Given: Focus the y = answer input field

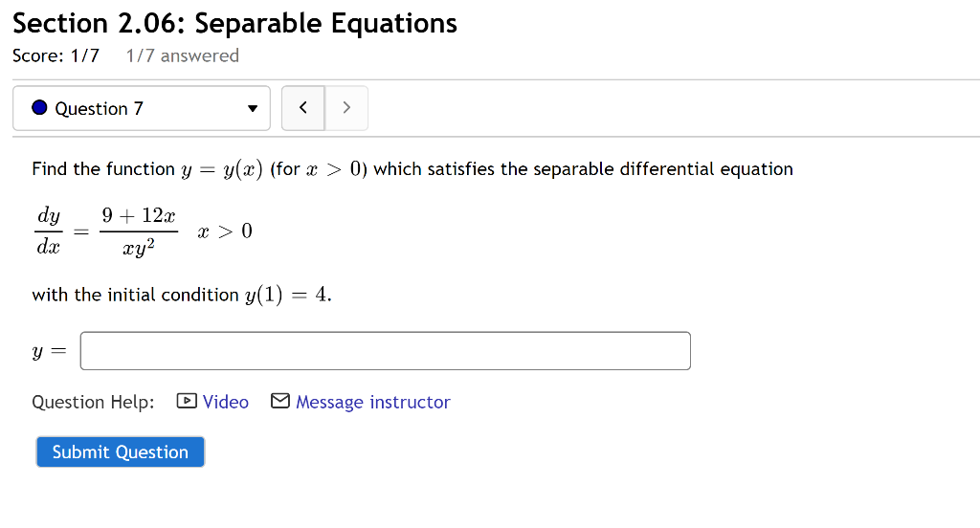Looking at the screenshot, I should (x=385, y=351).
